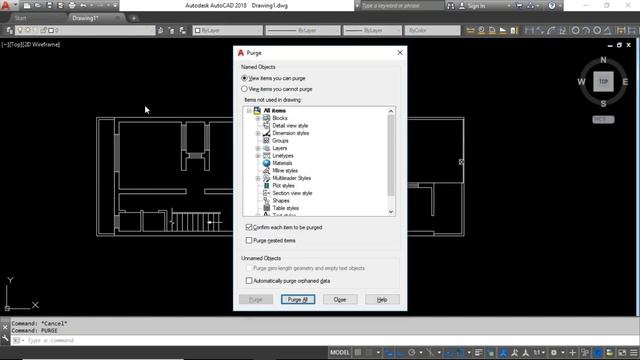
Task: Click the Linear dimension toolbar icon
Action: [529, 30]
